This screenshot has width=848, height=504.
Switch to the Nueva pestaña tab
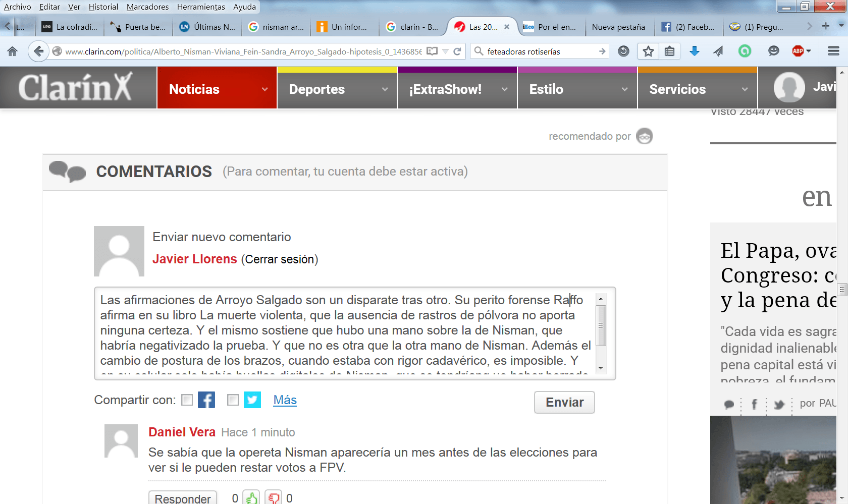(x=618, y=27)
